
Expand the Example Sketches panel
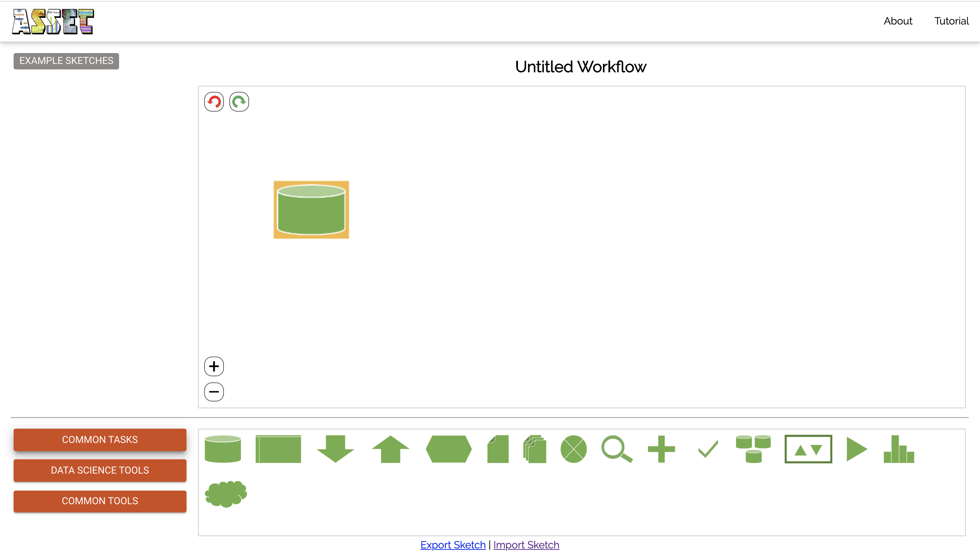point(66,61)
